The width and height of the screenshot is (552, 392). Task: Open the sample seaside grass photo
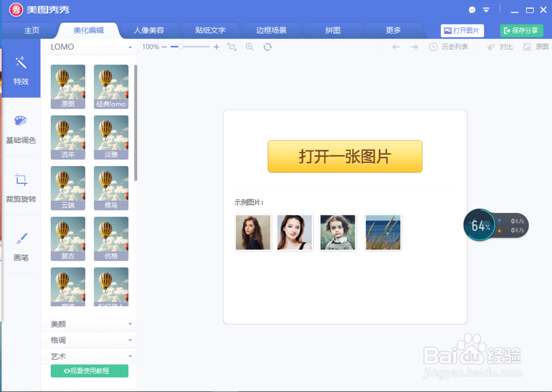pos(383,232)
